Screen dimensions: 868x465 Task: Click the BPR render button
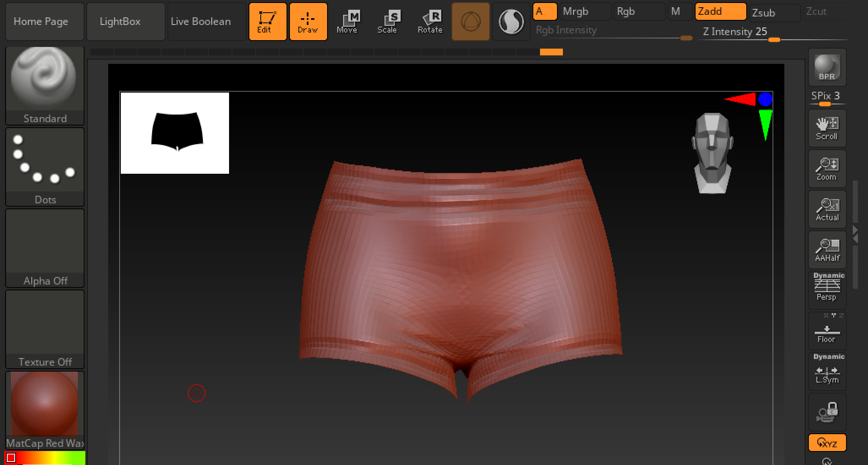coord(827,67)
